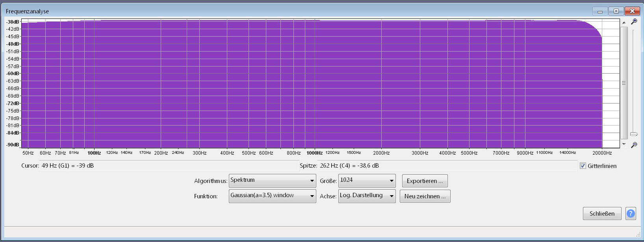Maximize the Frequenzanalyse window

(616, 11)
